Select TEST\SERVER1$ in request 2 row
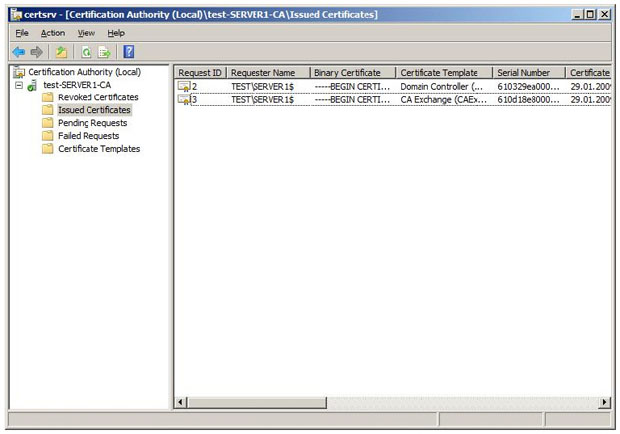The image size is (620, 434). (x=263, y=87)
